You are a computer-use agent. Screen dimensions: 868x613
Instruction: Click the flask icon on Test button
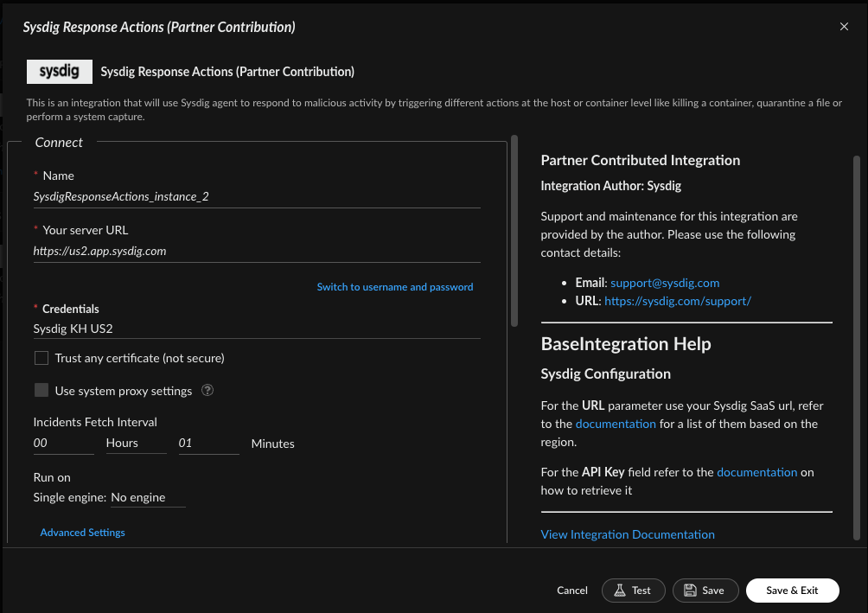pos(620,591)
